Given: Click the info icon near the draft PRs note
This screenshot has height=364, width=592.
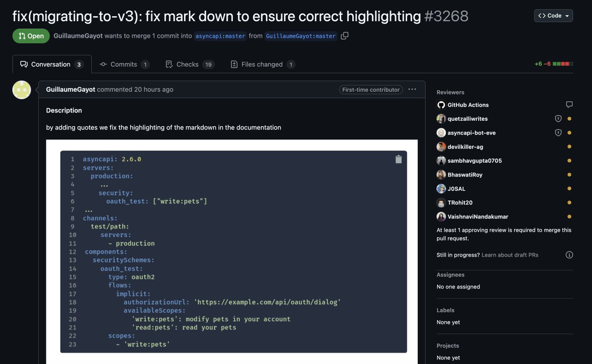Looking at the screenshot, I should [569, 255].
